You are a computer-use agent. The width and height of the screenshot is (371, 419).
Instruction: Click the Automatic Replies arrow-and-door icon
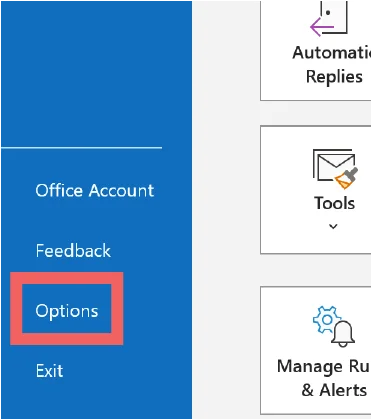point(329,18)
